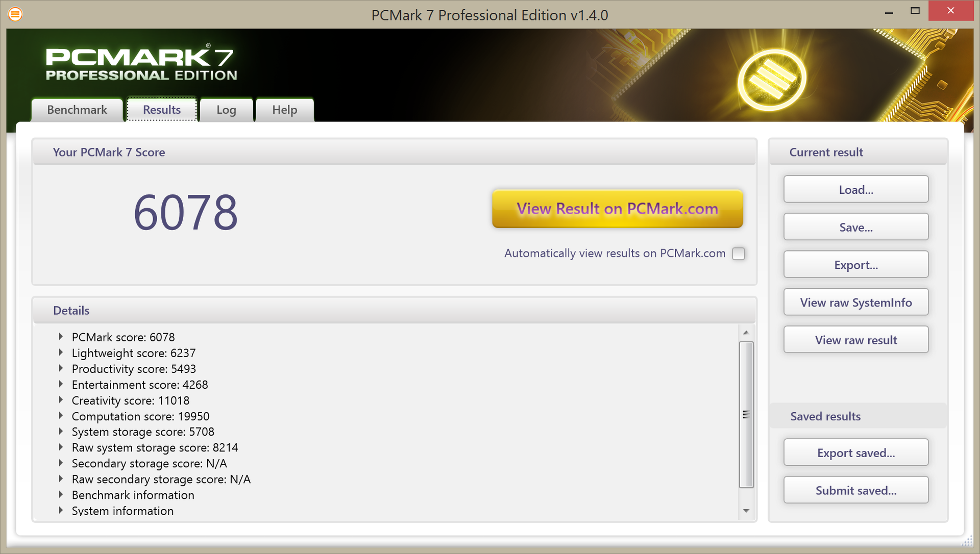
Task: Open the Help tab
Action: (284, 110)
